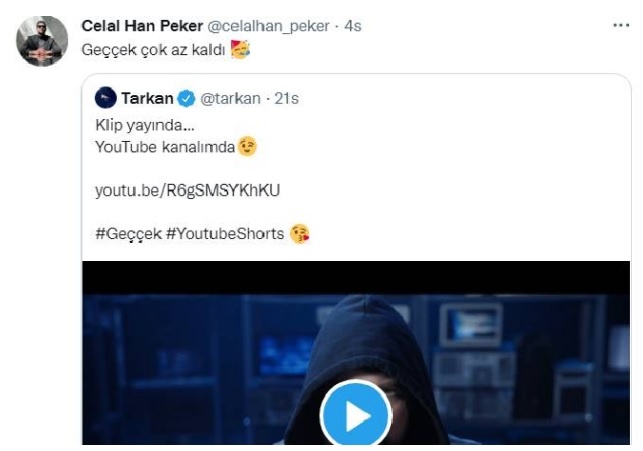Click Tarkan's small profile avatar

(x=105, y=98)
